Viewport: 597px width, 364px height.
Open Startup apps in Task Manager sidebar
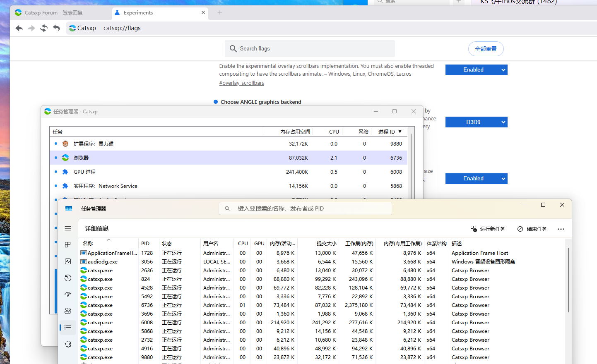(x=68, y=295)
